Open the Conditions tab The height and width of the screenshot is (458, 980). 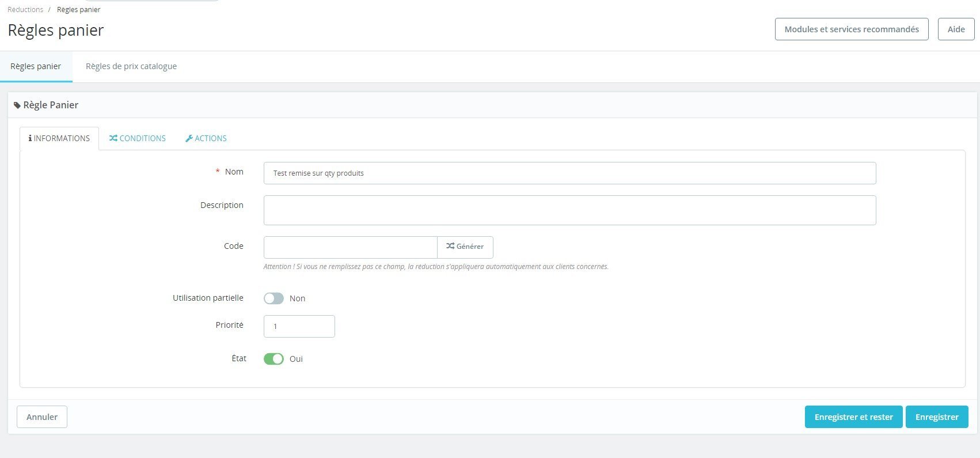138,138
